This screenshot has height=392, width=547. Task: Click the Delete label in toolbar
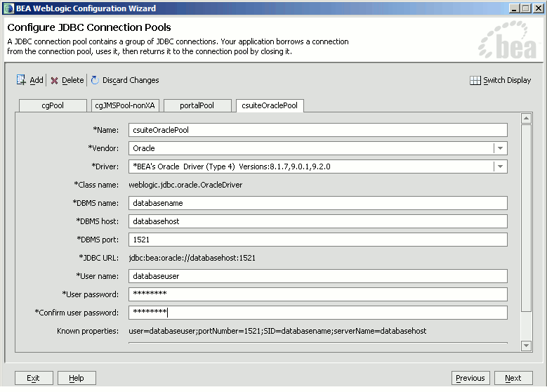click(72, 80)
